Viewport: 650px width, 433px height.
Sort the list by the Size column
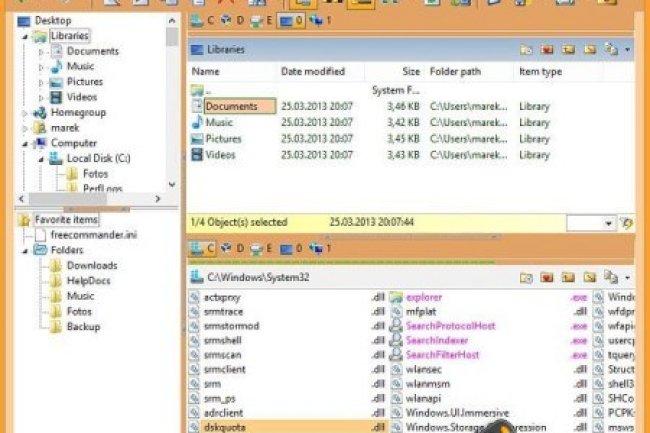(x=411, y=72)
